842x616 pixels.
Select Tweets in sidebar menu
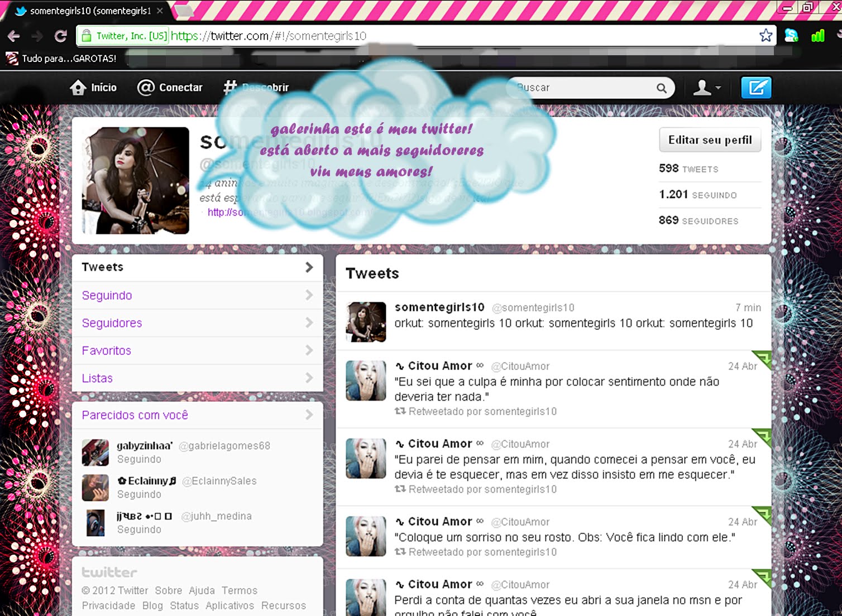(x=198, y=267)
